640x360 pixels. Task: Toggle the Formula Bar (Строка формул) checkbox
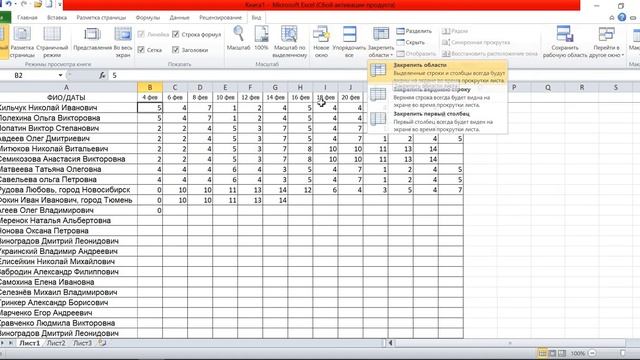coord(176,34)
